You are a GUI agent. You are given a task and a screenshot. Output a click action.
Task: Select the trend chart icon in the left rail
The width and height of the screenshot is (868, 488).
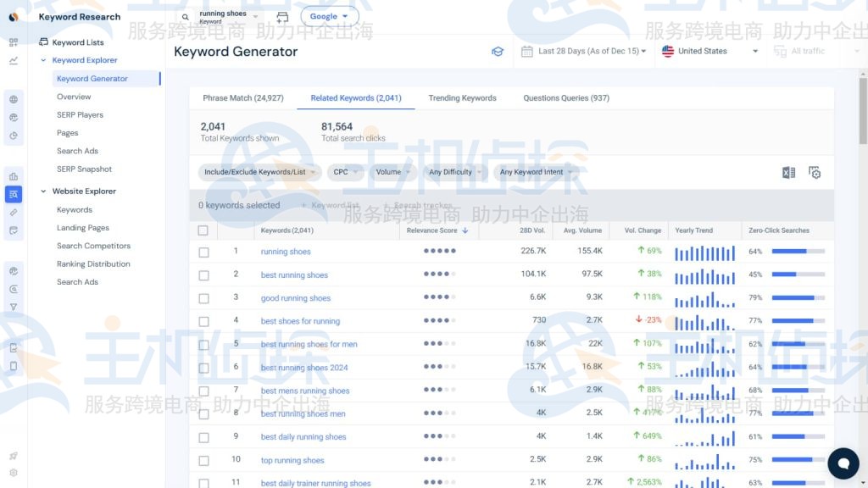(x=14, y=61)
